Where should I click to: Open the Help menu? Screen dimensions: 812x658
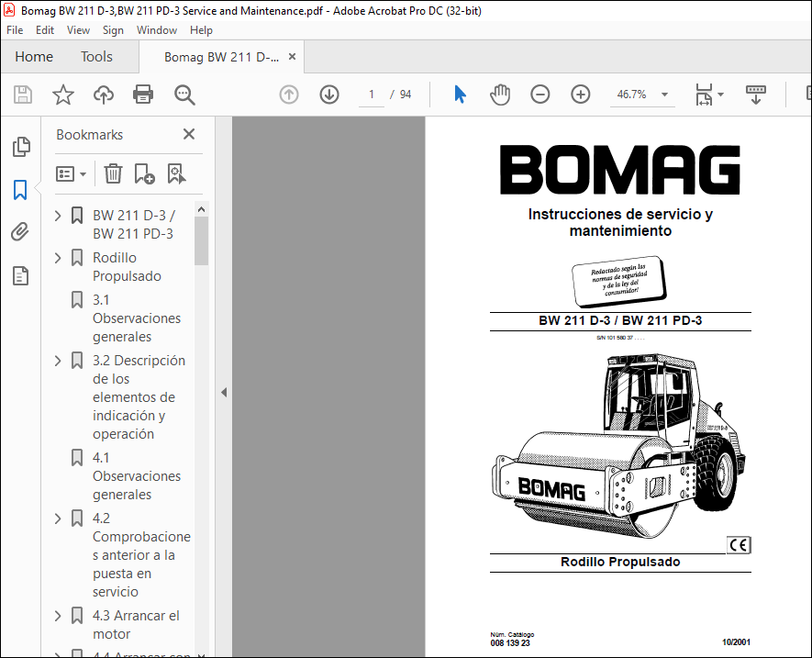pos(201,30)
